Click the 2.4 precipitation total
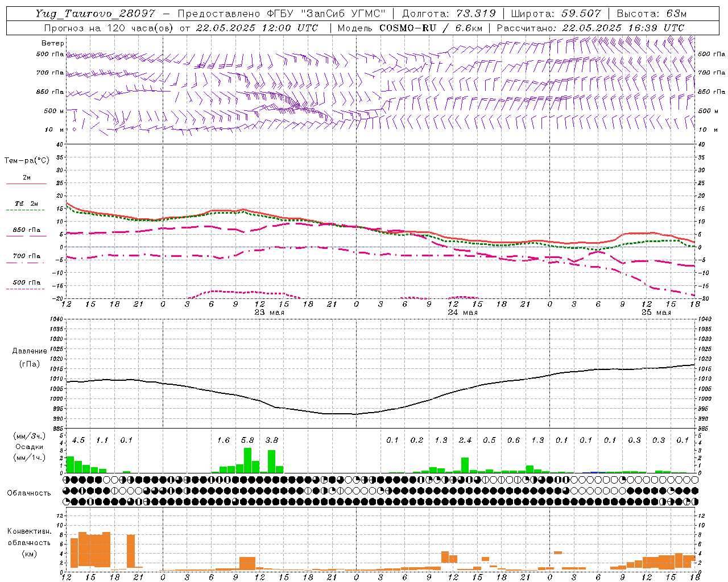This screenshot has height=582, width=728. 465,440
